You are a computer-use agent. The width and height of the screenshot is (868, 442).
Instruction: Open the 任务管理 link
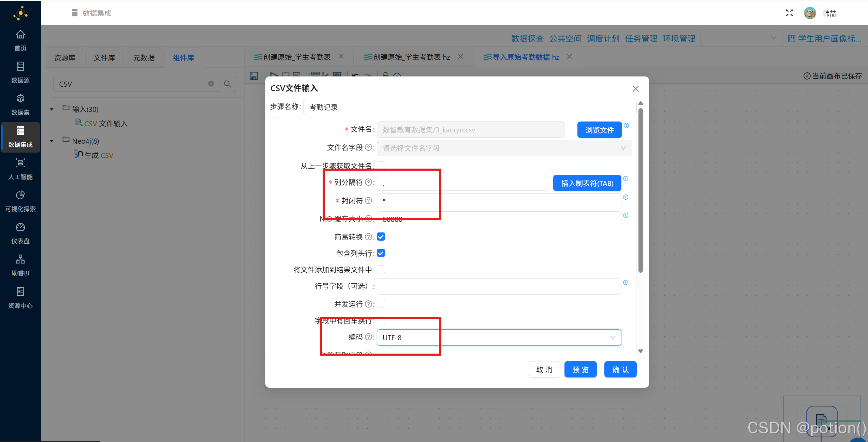click(641, 39)
